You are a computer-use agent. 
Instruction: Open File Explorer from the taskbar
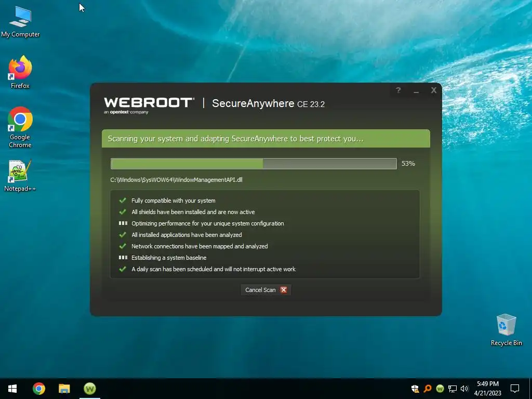[64, 389]
